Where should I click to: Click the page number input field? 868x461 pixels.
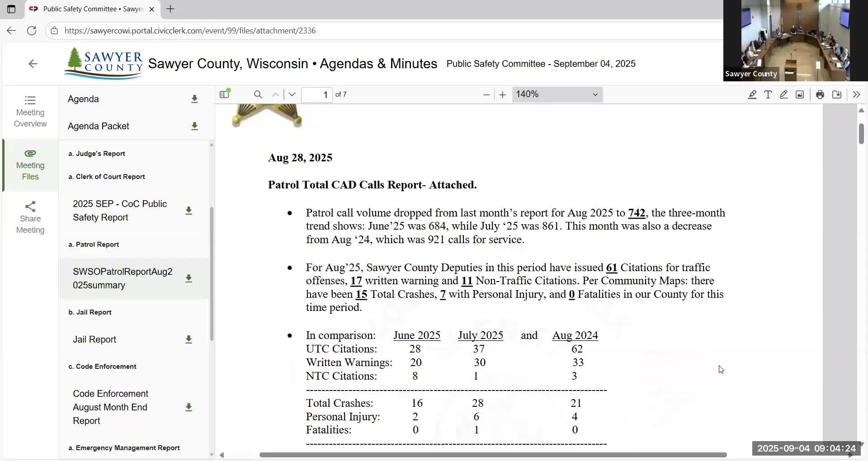click(x=317, y=94)
